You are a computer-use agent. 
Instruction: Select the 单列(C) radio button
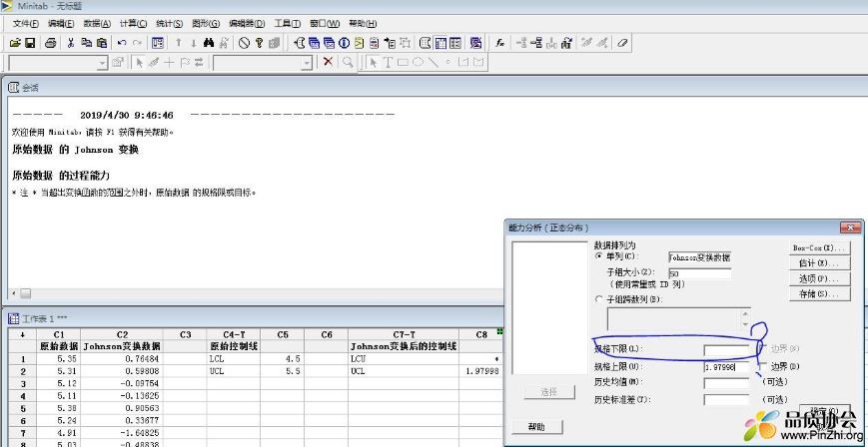598,256
